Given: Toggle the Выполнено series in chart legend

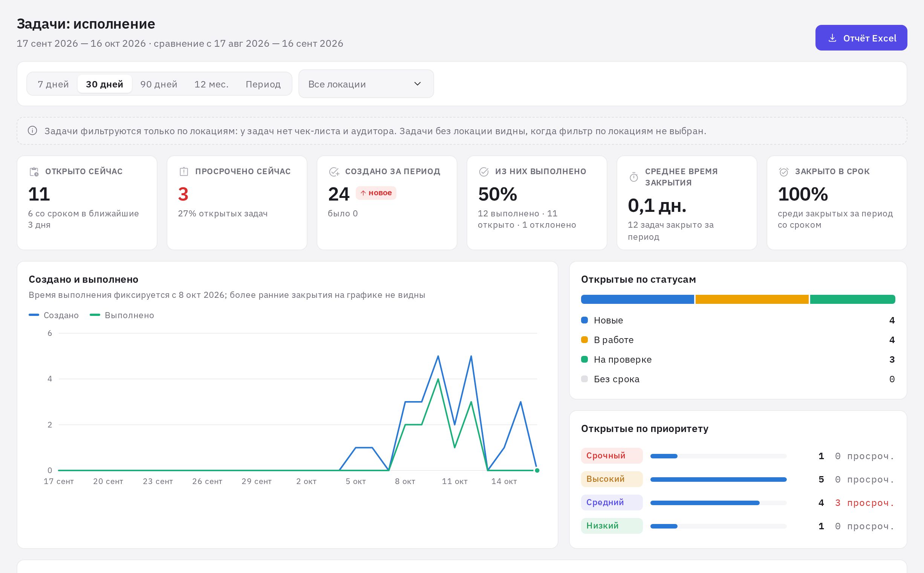Looking at the screenshot, I should pos(122,315).
